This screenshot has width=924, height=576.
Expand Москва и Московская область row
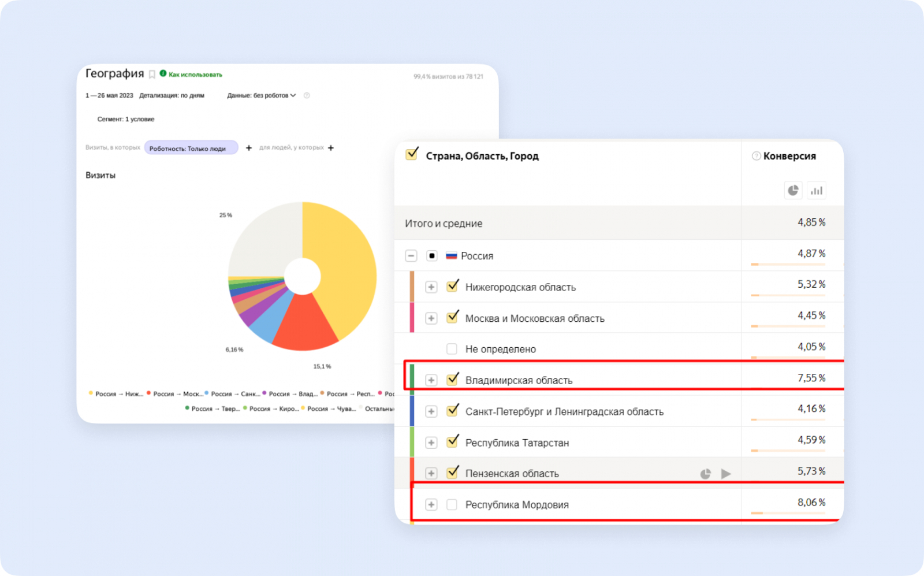[431, 318]
